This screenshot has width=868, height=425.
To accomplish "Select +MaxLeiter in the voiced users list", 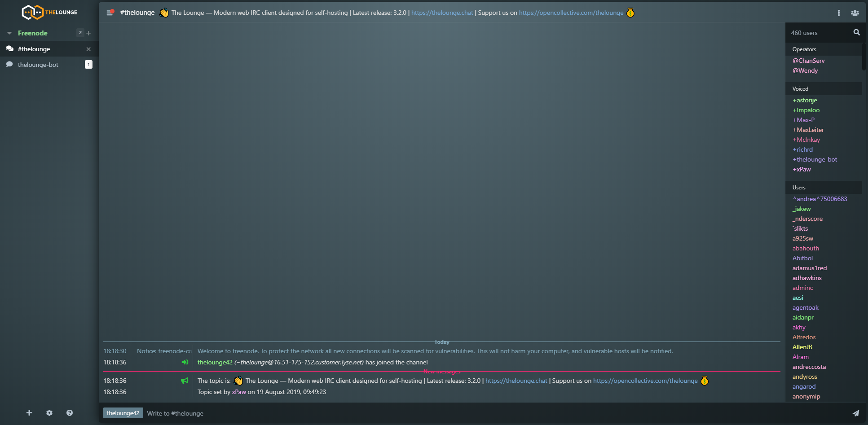I will pos(808,130).
